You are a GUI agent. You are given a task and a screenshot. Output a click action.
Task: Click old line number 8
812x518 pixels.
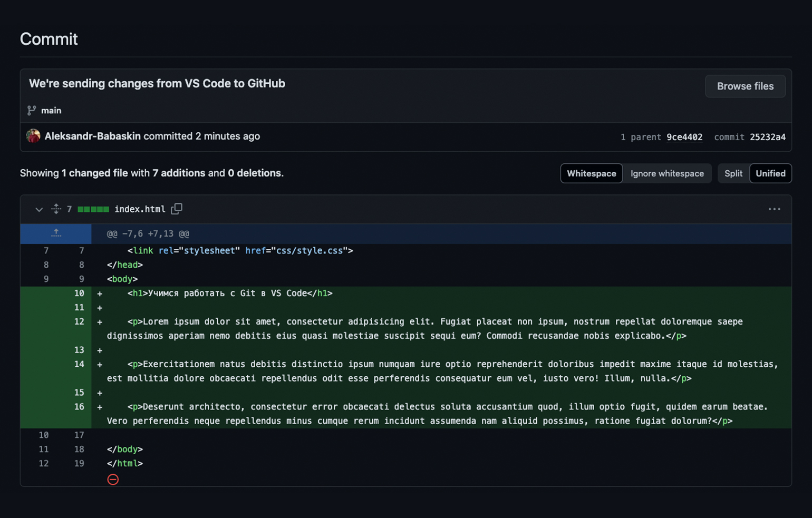[x=46, y=265]
